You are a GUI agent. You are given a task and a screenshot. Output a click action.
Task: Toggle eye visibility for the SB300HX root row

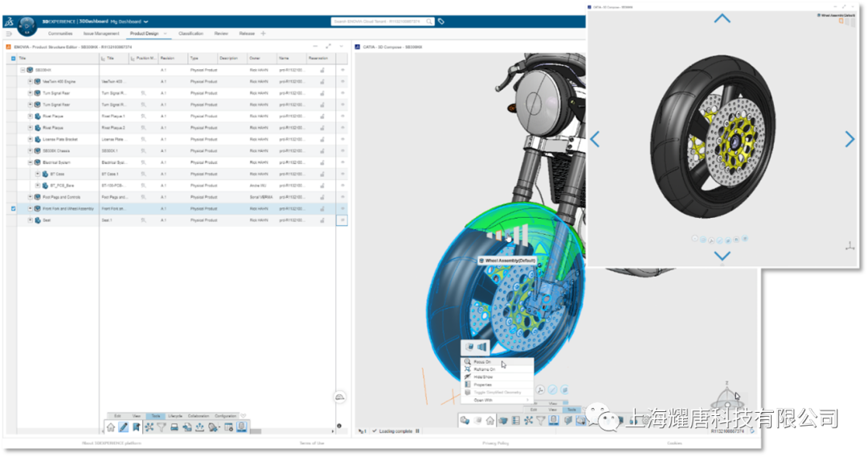(x=342, y=70)
